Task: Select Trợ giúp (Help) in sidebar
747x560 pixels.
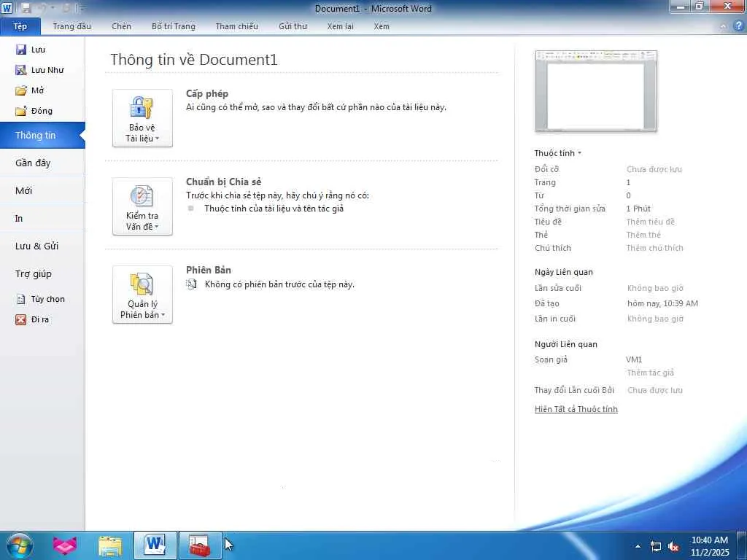Action: (42, 274)
